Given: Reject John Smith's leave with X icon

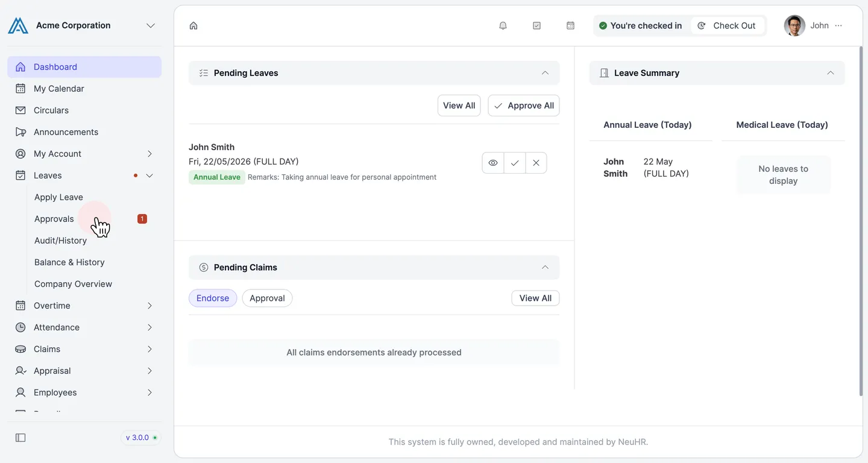Looking at the screenshot, I should 536,163.
